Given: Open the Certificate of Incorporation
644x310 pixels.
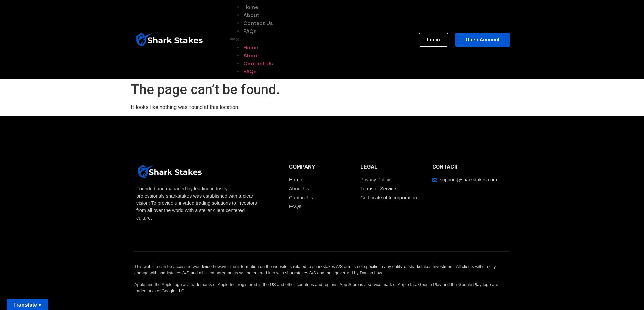Looking at the screenshot, I should click(x=388, y=198).
